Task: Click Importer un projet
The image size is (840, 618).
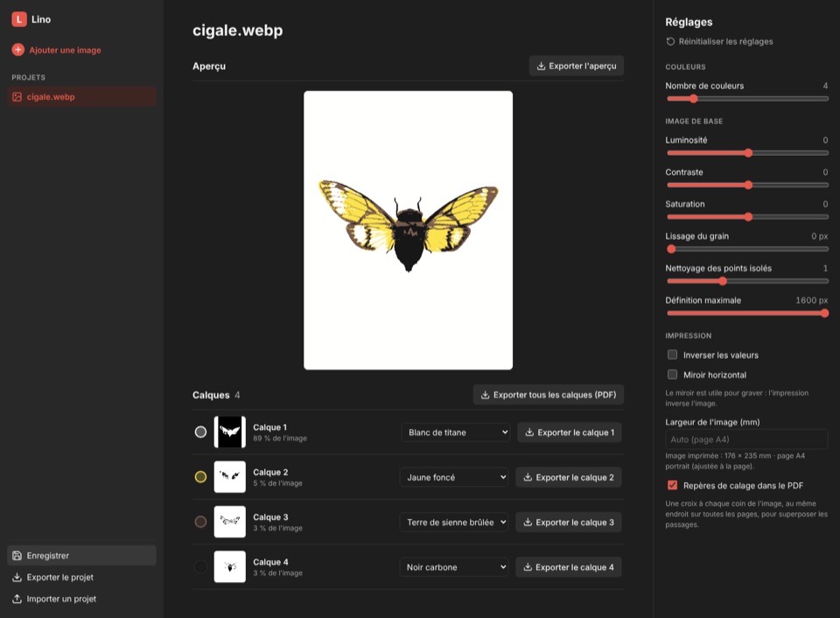Action: point(82,599)
